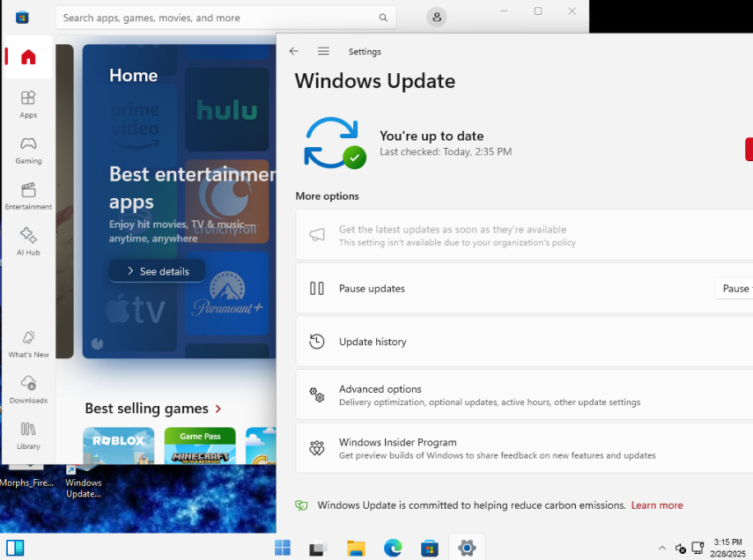Open Windows Insider Program settings
The height and width of the screenshot is (560, 753).
click(524, 448)
